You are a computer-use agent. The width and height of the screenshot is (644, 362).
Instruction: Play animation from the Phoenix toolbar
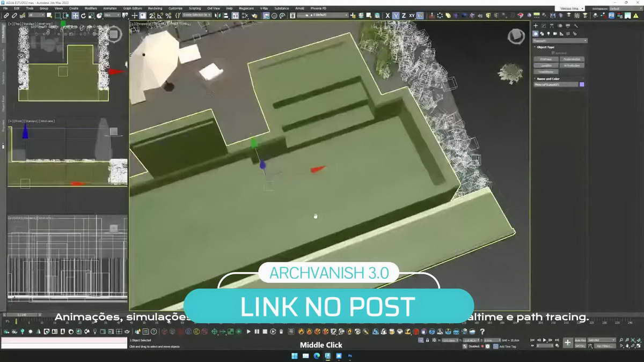pyautogui.click(x=248, y=331)
